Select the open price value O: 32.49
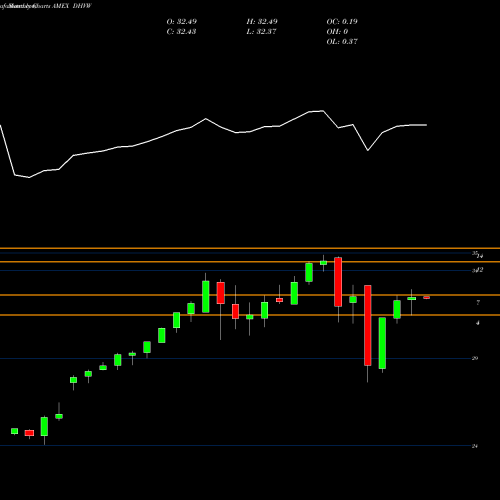The image size is (500, 500). 182,22
